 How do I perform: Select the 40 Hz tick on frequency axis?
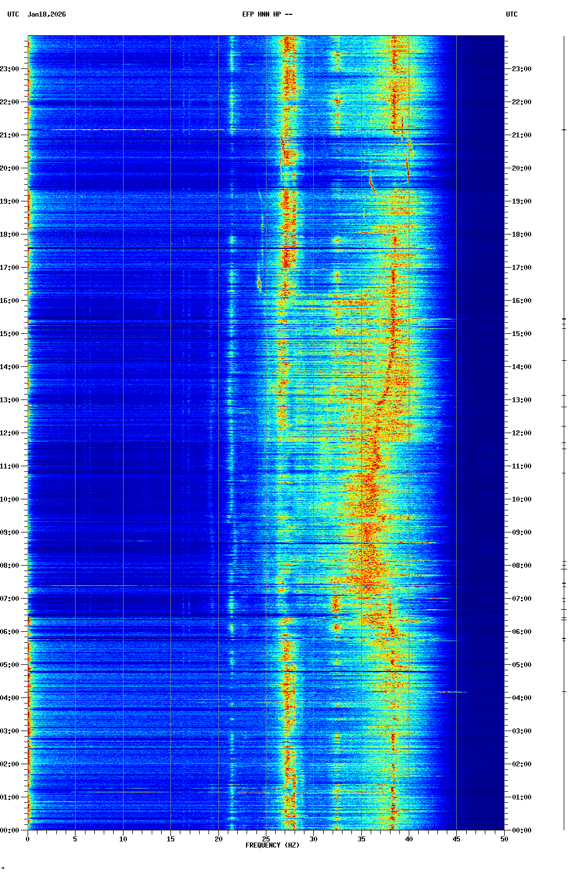tap(409, 839)
